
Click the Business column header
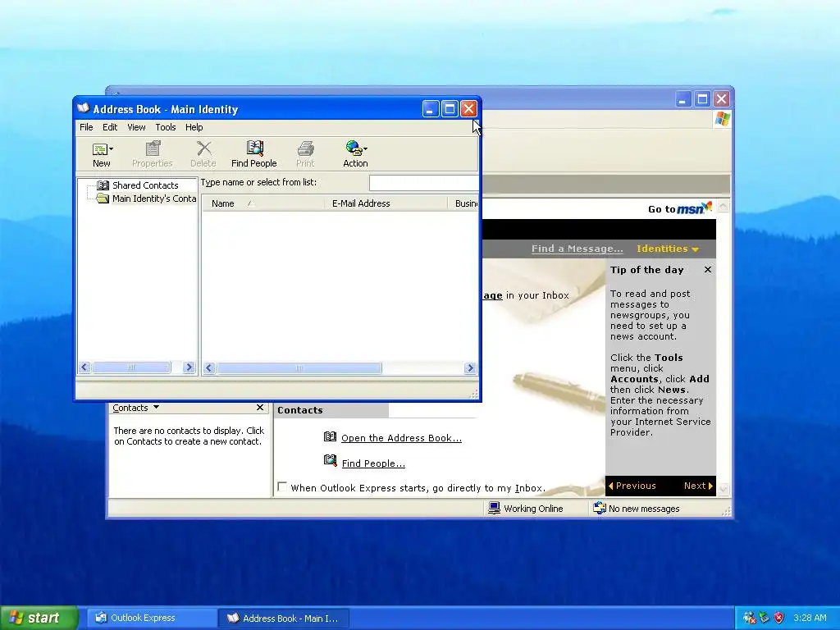pos(463,203)
